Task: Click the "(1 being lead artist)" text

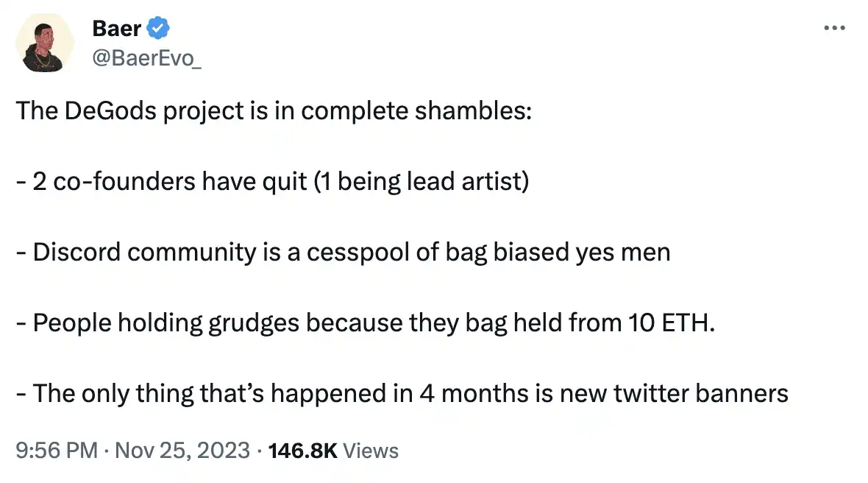Action: (x=421, y=182)
